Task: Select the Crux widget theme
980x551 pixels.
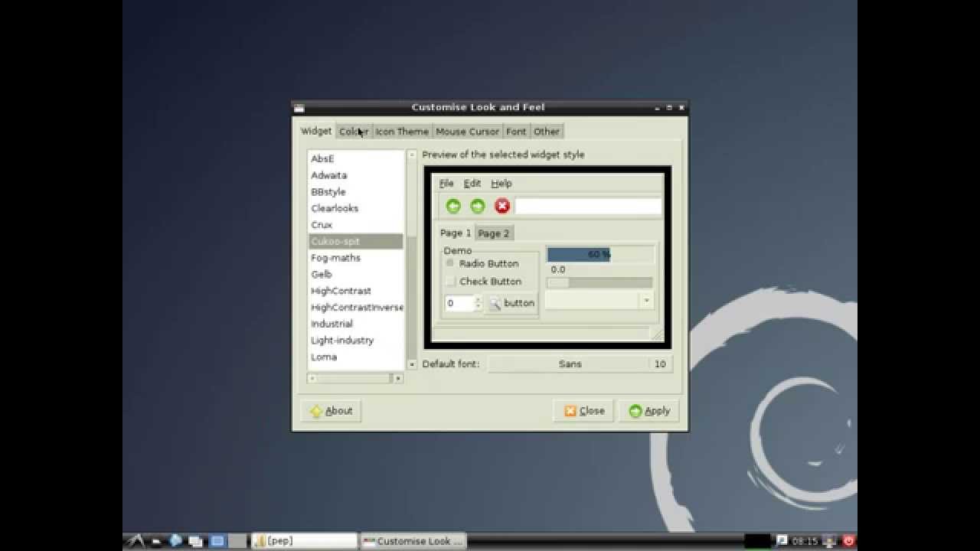Action: coord(356,225)
